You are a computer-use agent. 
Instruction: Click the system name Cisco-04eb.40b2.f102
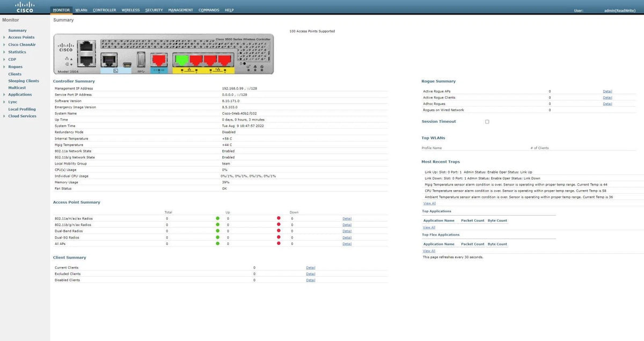pyautogui.click(x=239, y=113)
